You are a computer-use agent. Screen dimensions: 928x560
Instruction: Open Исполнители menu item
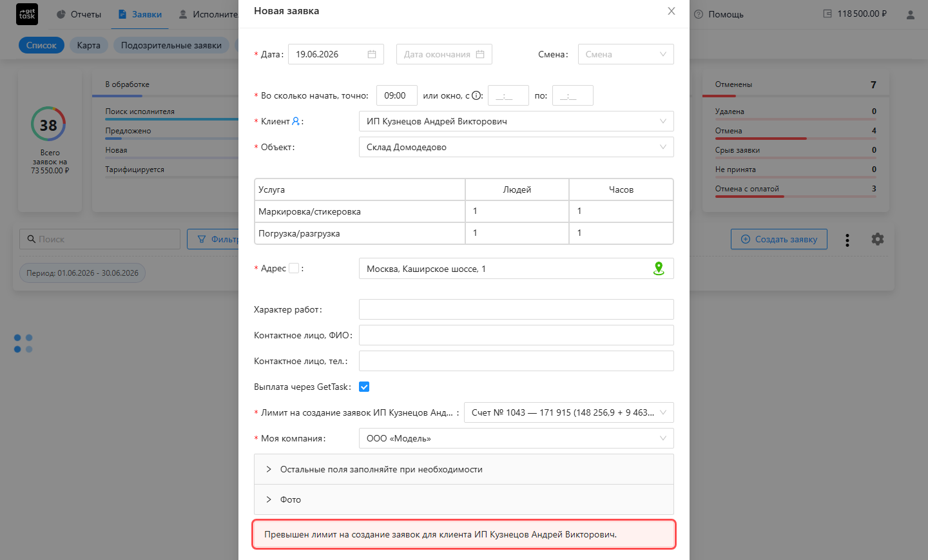pos(208,14)
